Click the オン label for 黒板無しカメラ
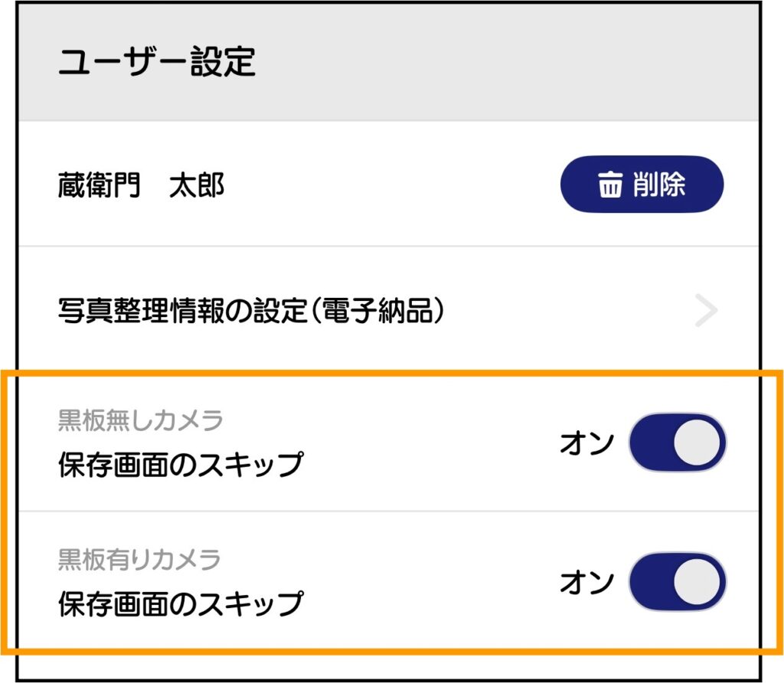 586,444
